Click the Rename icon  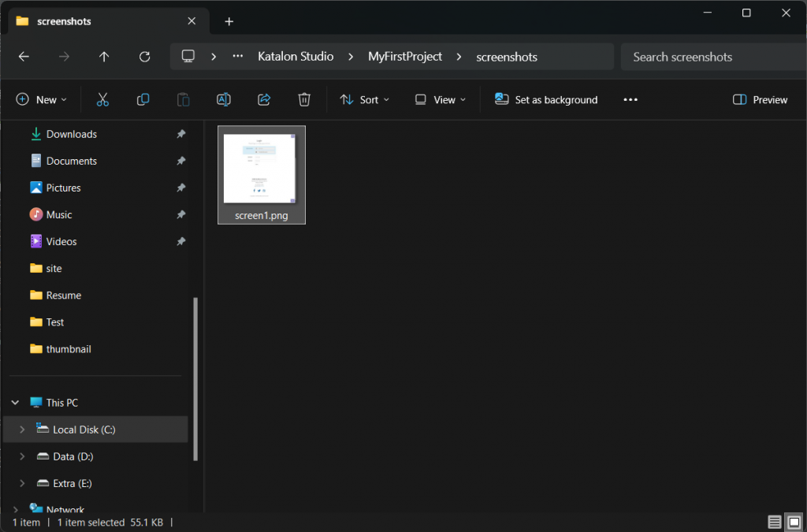223,99
